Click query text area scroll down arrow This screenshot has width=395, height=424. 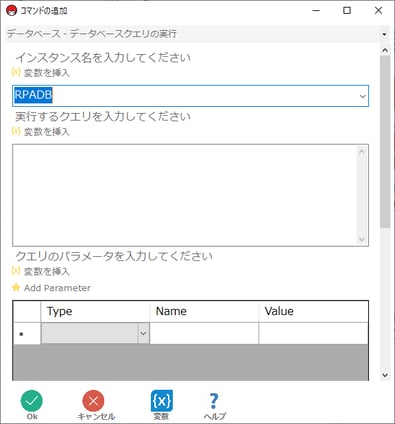(362, 239)
